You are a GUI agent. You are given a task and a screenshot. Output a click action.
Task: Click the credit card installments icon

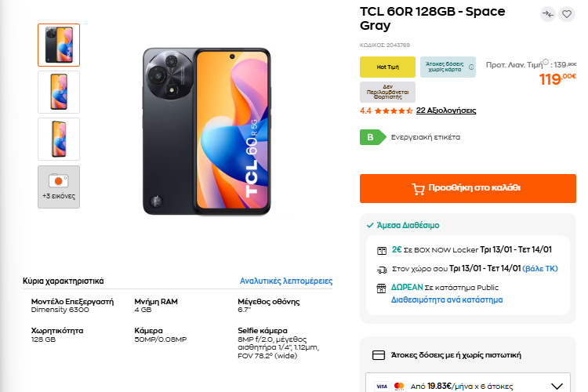(x=379, y=355)
